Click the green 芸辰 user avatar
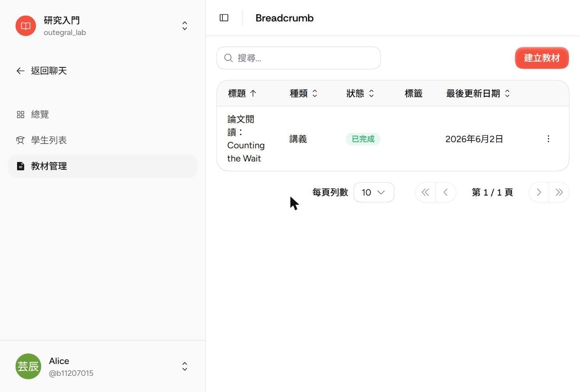Viewport: 580px width, 392px height. (x=28, y=366)
